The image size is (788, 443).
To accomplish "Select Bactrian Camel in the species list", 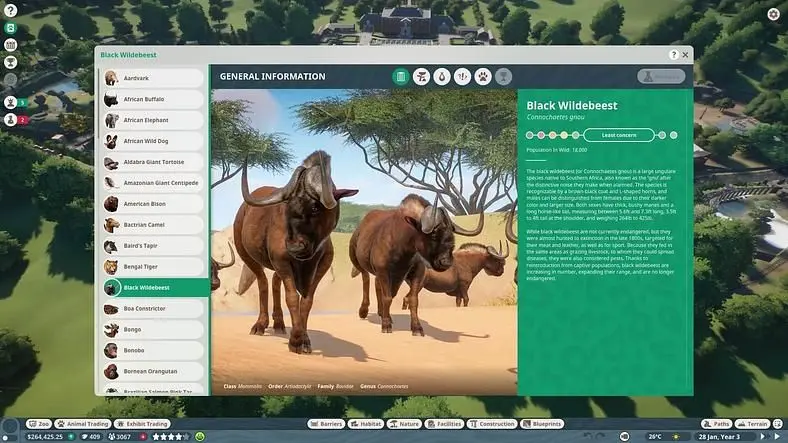I will pyautogui.click(x=153, y=225).
